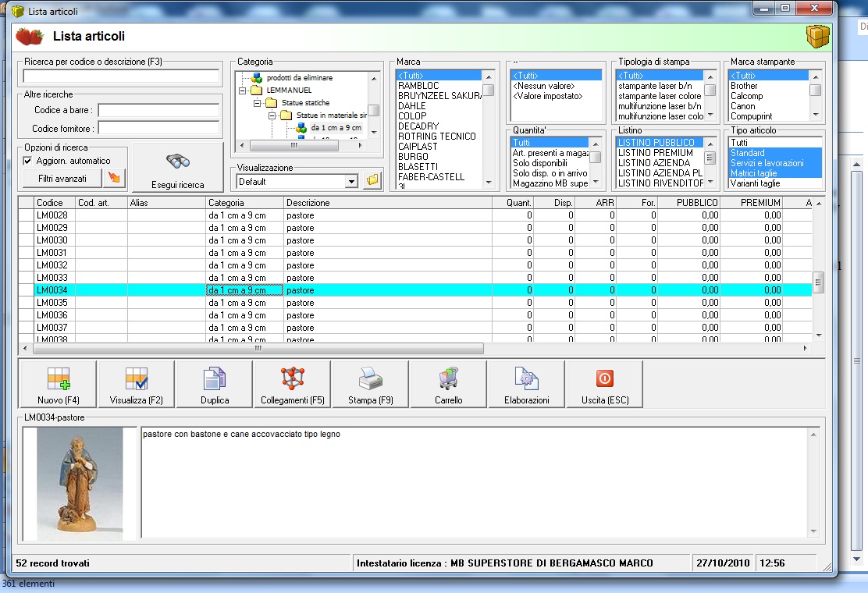Select FABER-CASTELL in the Marca list

pyautogui.click(x=439, y=177)
